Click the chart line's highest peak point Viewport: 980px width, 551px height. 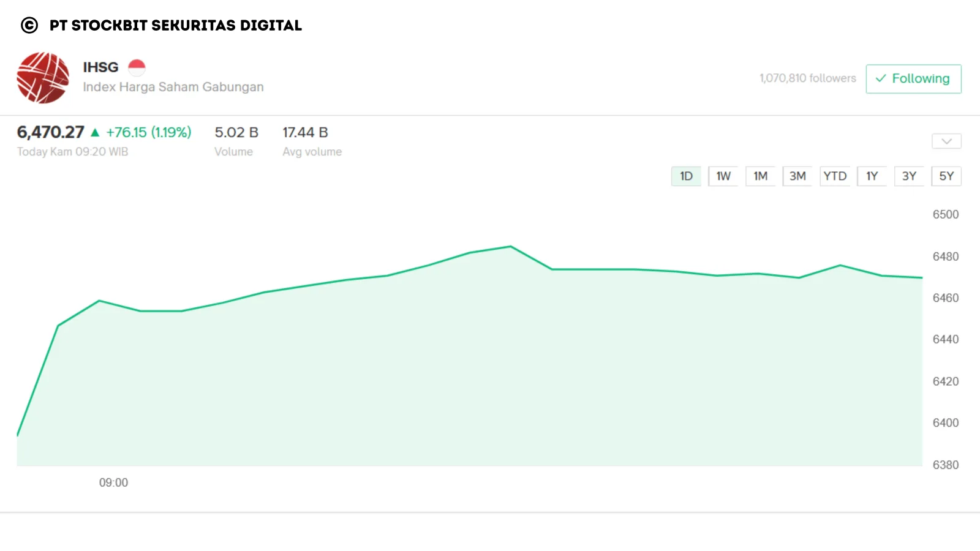[x=511, y=247]
